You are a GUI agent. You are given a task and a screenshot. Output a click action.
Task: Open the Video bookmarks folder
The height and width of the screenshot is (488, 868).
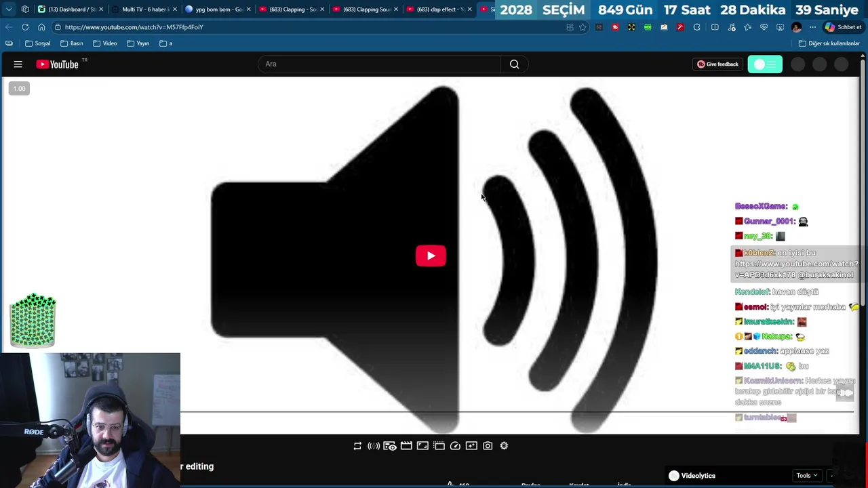pos(105,43)
